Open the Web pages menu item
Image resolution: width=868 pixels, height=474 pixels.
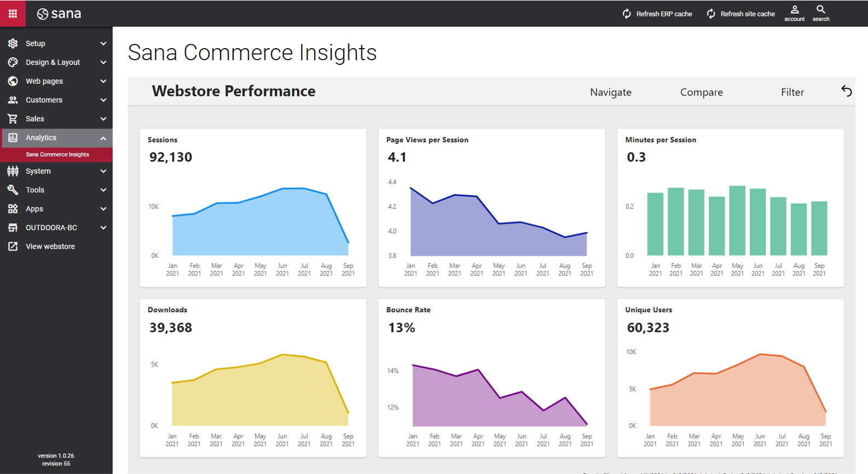click(56, 81)
